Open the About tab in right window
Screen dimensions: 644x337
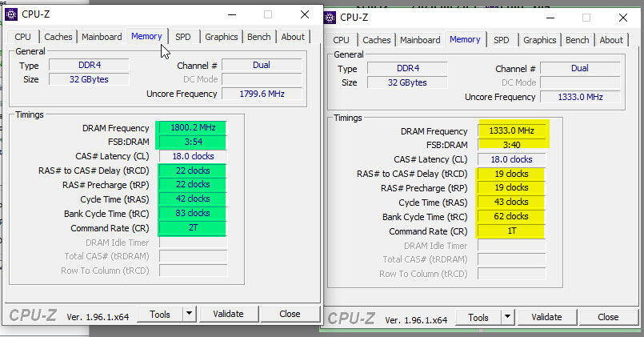611,40
